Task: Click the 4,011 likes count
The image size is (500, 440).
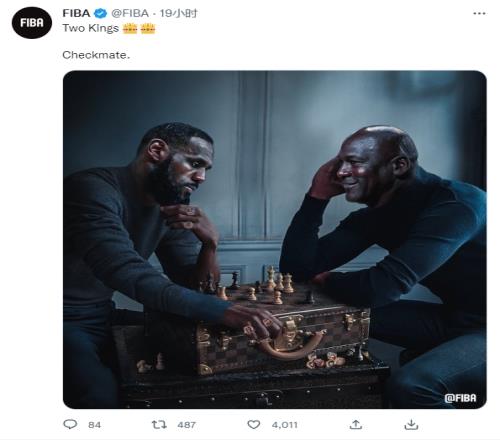Action: (x=284, y=425)
